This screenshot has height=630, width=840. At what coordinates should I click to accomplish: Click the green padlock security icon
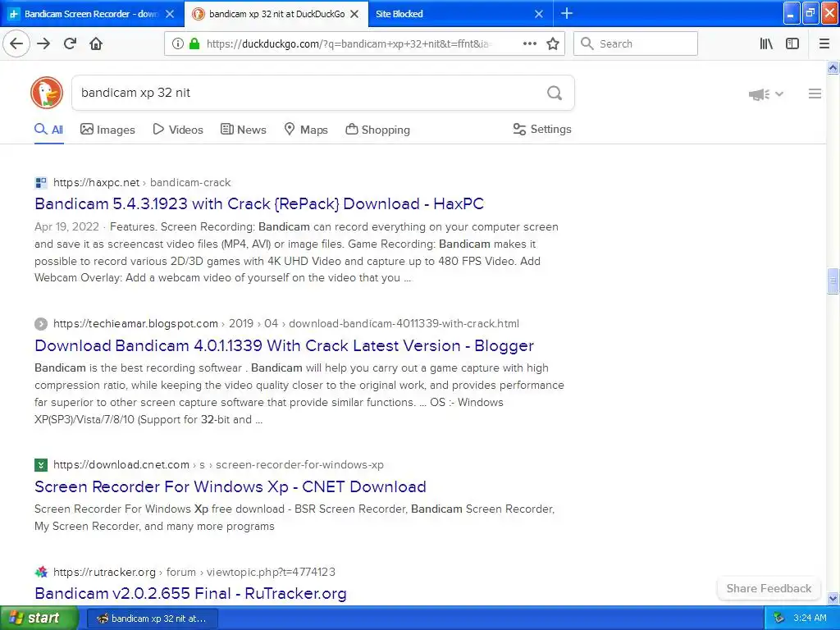194,43
